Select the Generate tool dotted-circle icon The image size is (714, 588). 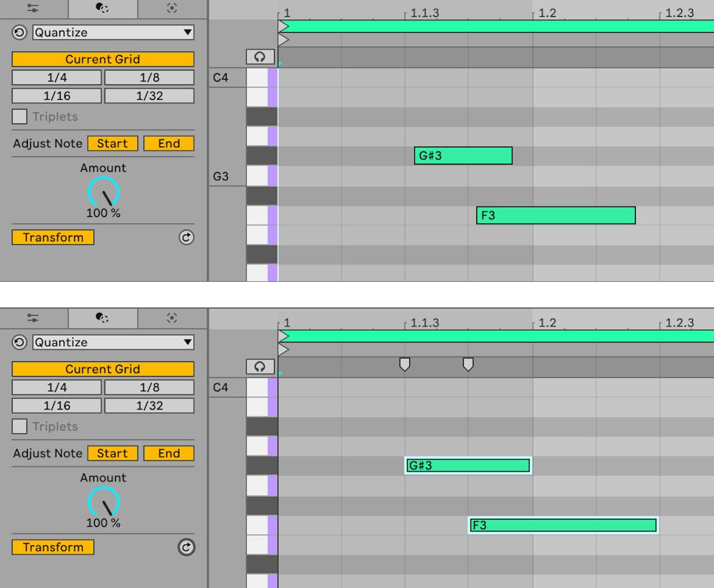point(172,9)
